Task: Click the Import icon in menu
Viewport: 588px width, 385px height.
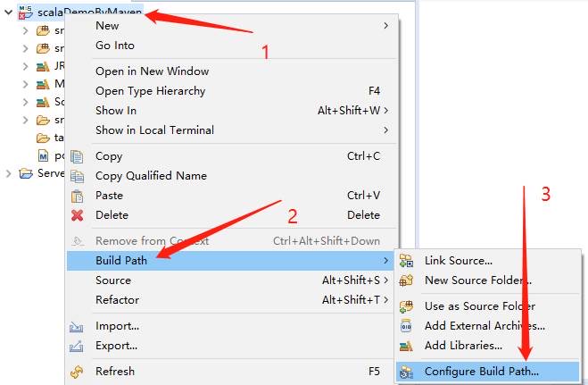Action: [x=77, y=326]
